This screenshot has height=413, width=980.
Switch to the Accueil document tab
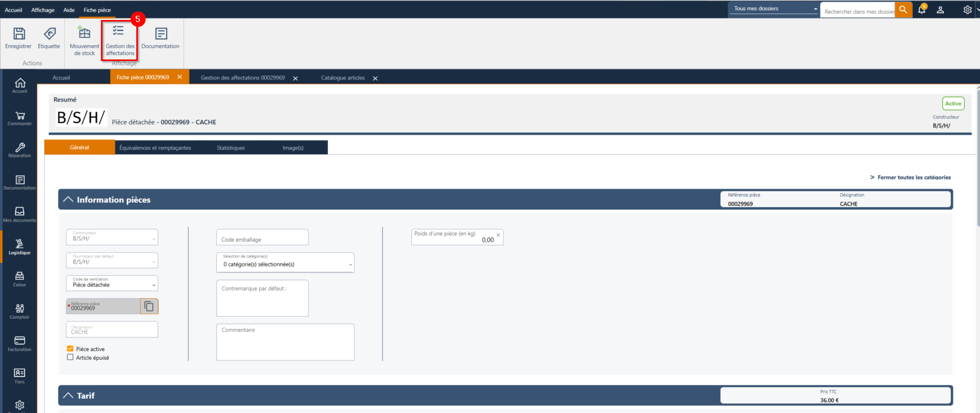pyautogui.click(x=61, y=77)
